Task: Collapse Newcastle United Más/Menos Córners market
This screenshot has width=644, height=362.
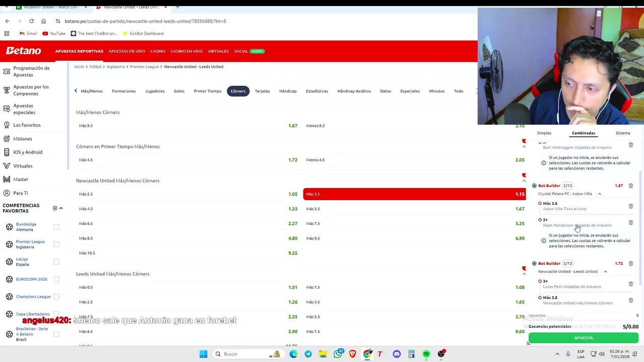Action: tap(524, 181)
